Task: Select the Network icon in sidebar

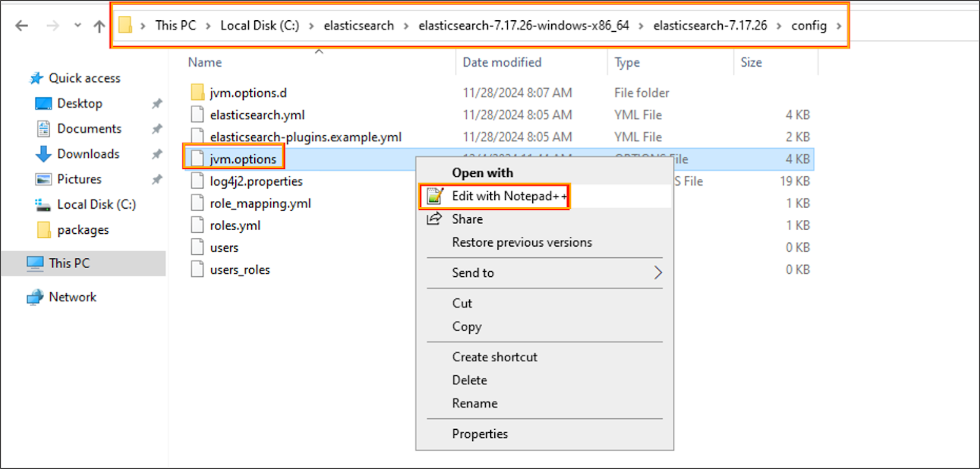Action: point(36,298)
